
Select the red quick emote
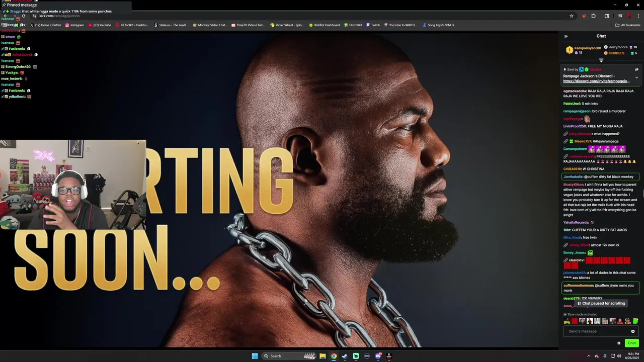[x=575, y=321]
